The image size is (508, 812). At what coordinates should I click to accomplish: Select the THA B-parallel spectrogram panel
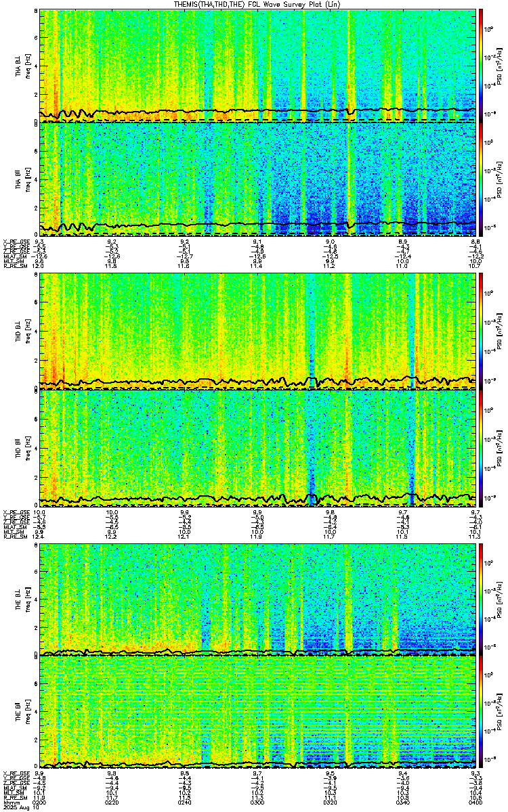tap(257, 180)
